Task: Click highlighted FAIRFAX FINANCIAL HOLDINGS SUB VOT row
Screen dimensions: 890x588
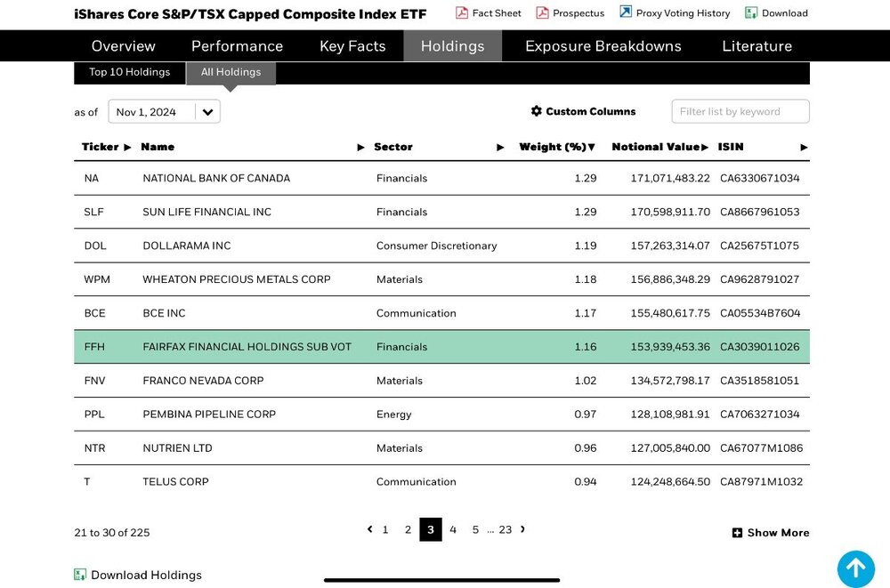Action: [x=441, y=347]
